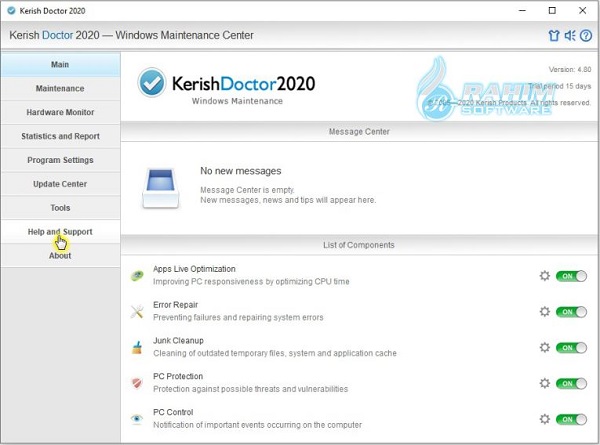
Task: Click the Apps Live Optimization icon
Action: point(137,275)
